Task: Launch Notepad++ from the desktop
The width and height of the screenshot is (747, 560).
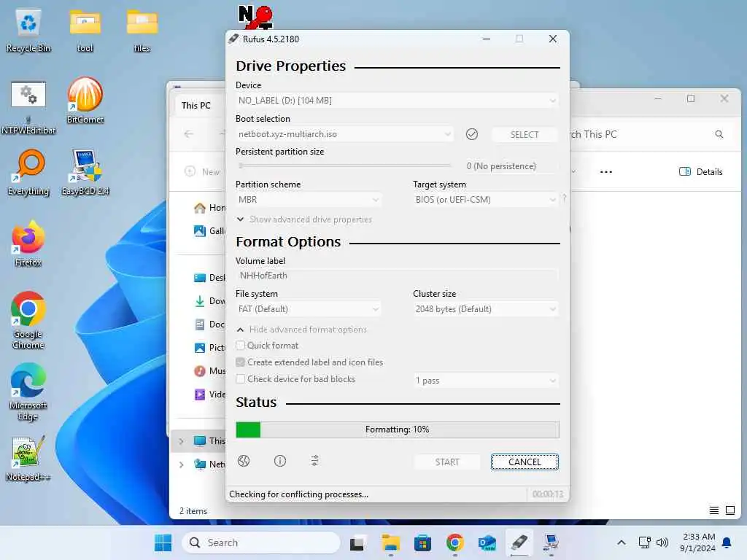Action: click(28, 459)
